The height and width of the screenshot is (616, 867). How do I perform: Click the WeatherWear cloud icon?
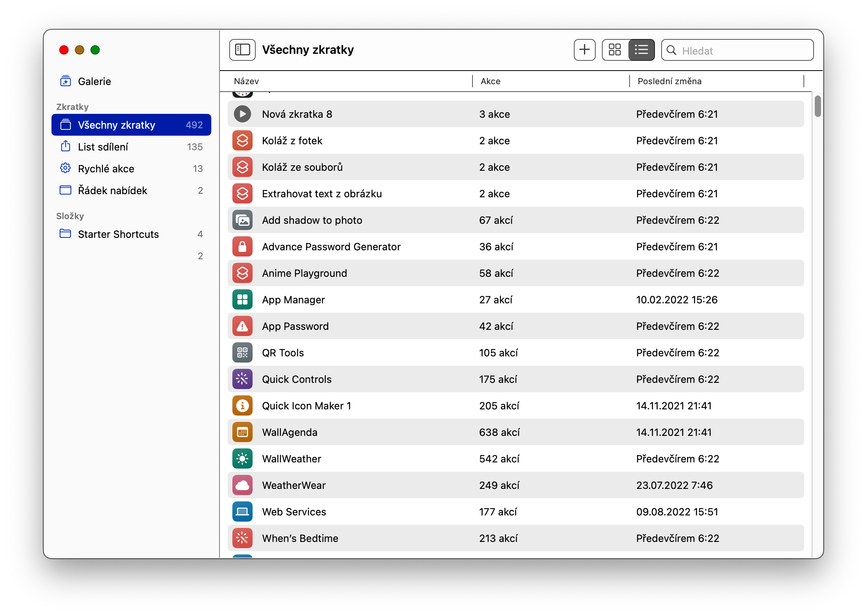tap(242, 485)
